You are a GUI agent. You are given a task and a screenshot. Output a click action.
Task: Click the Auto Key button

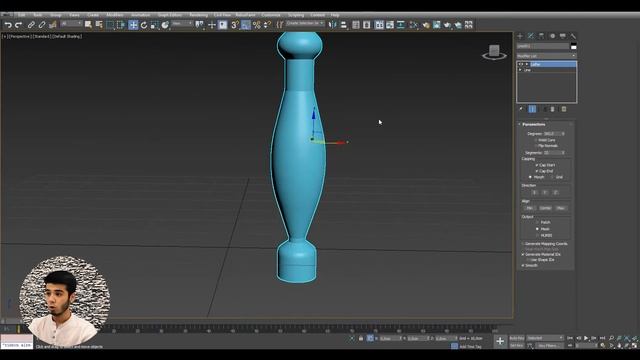pos(517,338)
